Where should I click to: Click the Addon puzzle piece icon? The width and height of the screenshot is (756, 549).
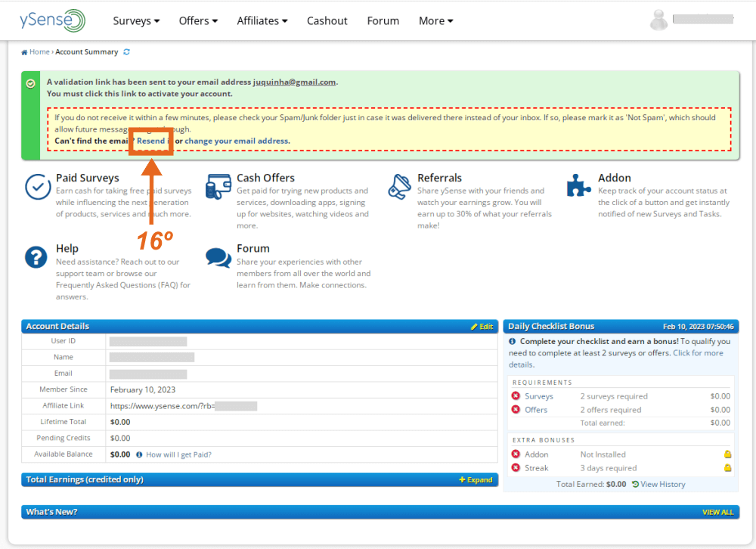pyautogui.click(x=578, y=185)
